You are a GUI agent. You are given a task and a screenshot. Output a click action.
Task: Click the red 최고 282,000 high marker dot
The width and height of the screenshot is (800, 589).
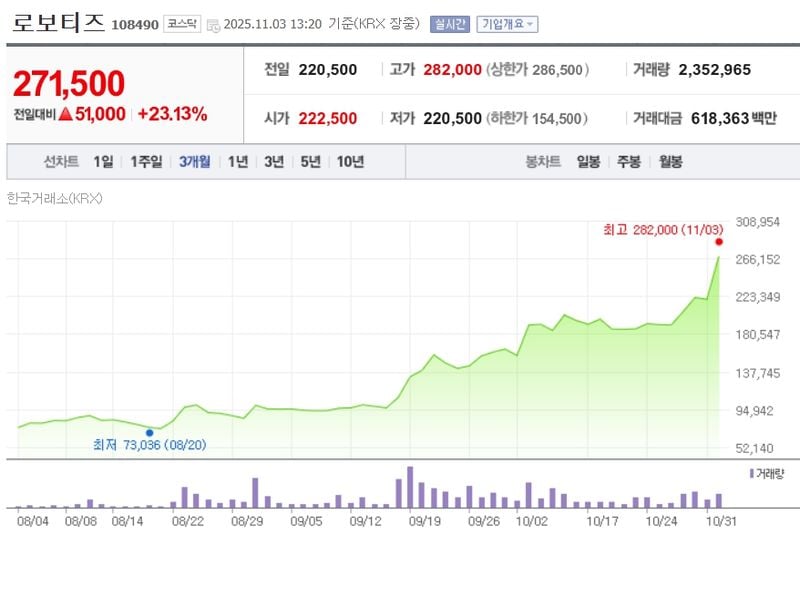click(718, 241)
